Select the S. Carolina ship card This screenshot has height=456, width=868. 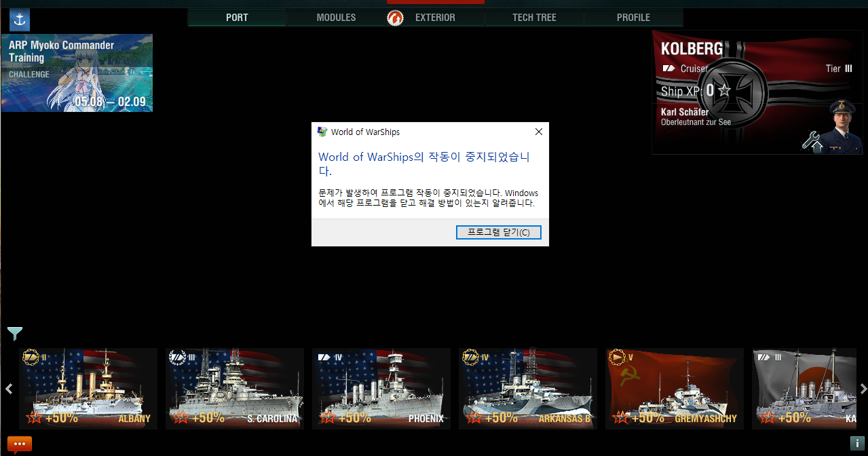point(235,389)
